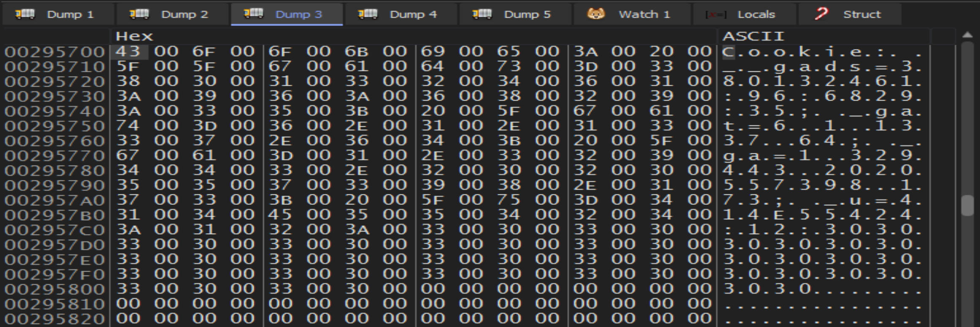Click the truck icon on Dump 5 tab
The image size is (980, 327).
coord(482,14)
